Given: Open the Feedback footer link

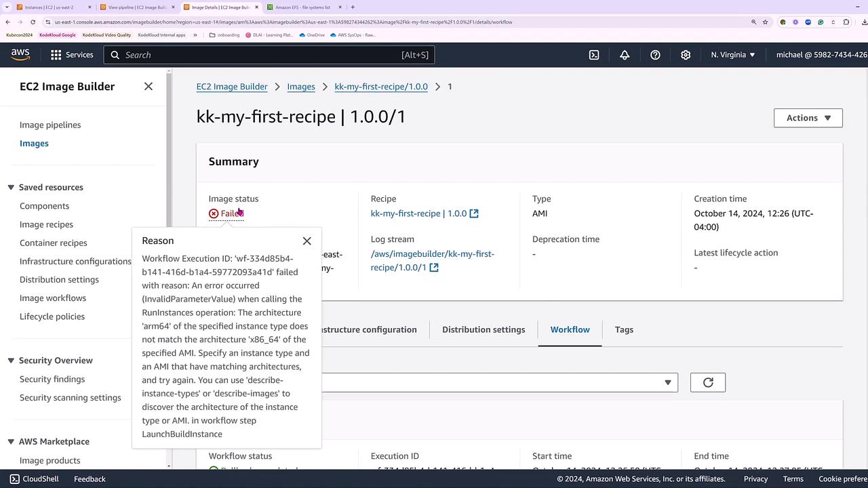Looking at the screenshot, I should pyautogui.click(x=90, y=479).
